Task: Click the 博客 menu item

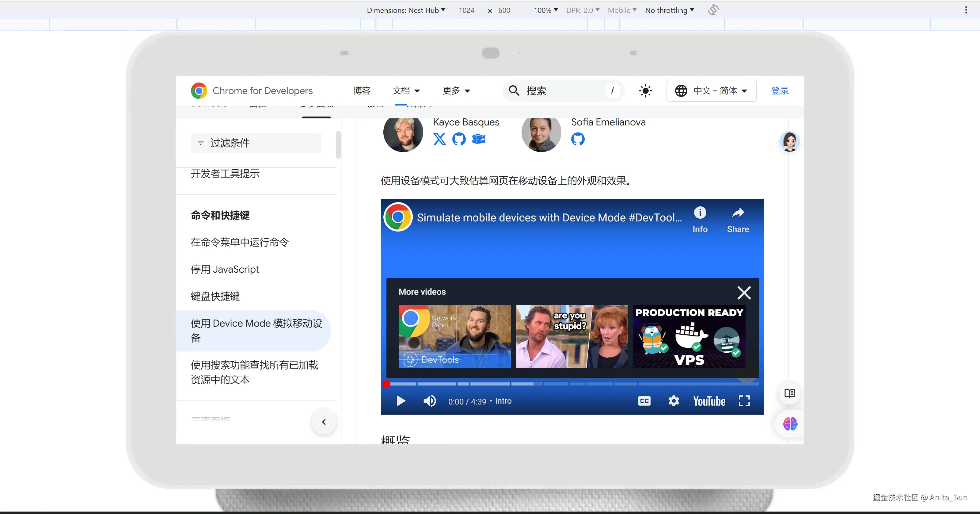Action: (x=361, y=91)
